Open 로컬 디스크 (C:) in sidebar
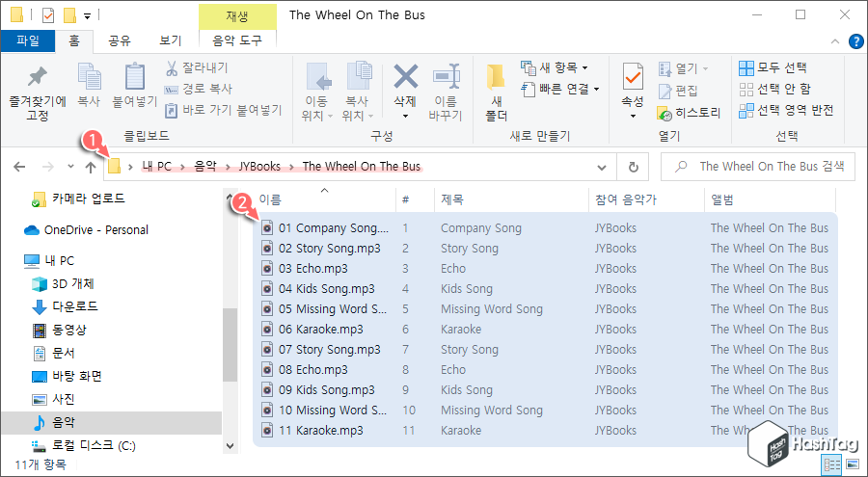The width and height of the screenshot is (868, 477). (x=84, y=445)
